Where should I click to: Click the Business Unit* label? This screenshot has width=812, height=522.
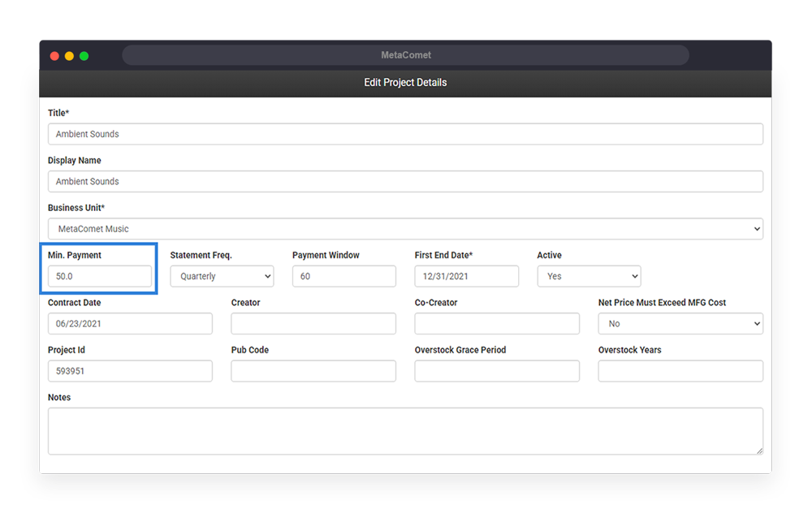(76, 208)
